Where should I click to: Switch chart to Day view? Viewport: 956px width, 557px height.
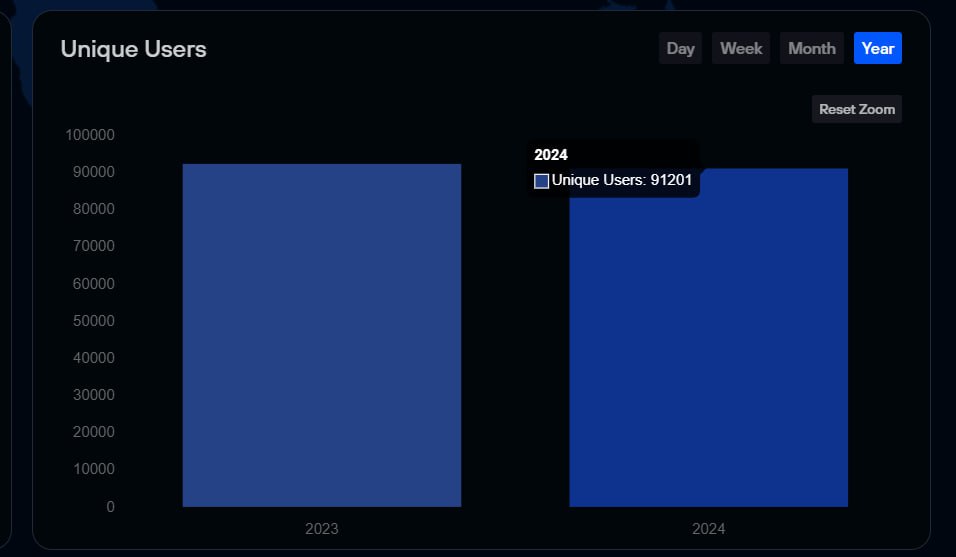[680, 48]
